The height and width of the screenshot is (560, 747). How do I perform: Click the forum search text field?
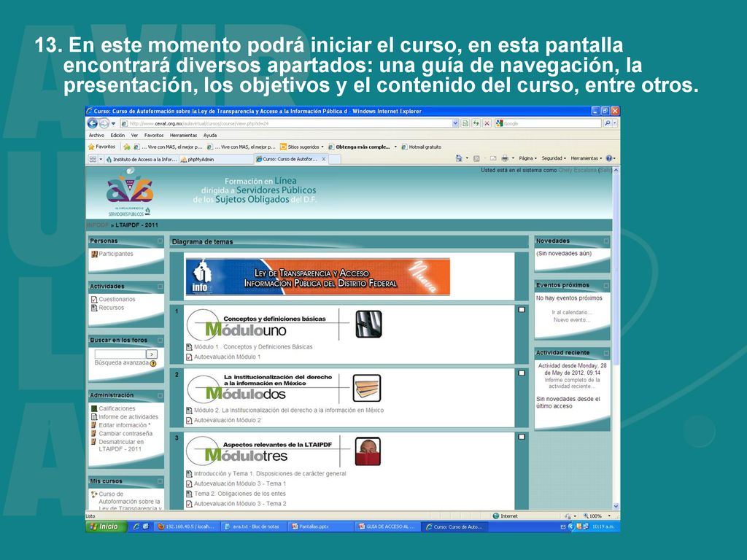point(120,354)
